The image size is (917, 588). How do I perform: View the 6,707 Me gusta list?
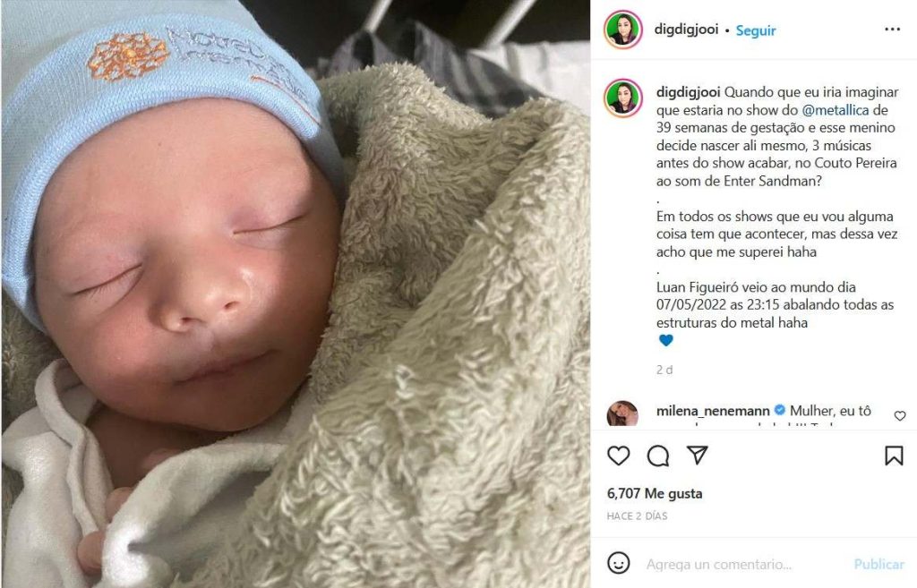655,493
